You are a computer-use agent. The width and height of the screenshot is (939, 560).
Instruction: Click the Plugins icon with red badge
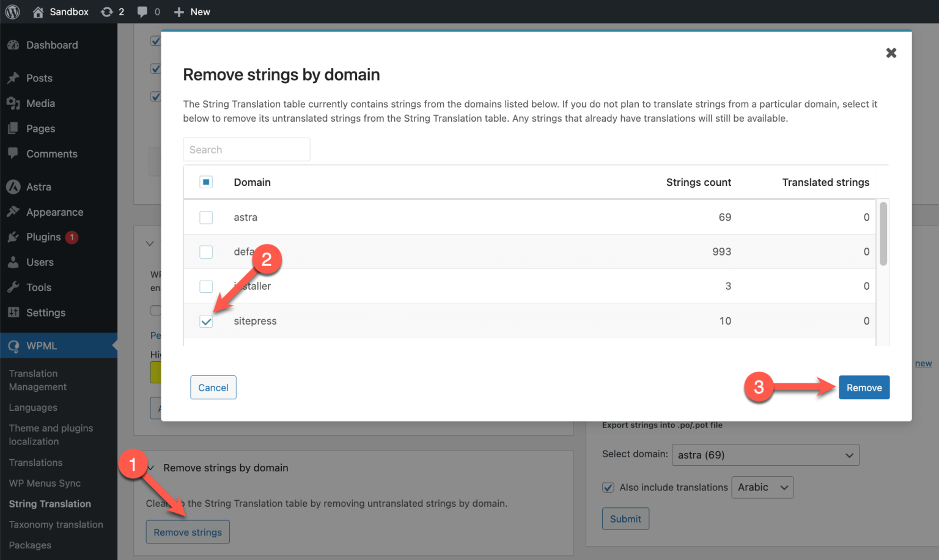point(13,237)
